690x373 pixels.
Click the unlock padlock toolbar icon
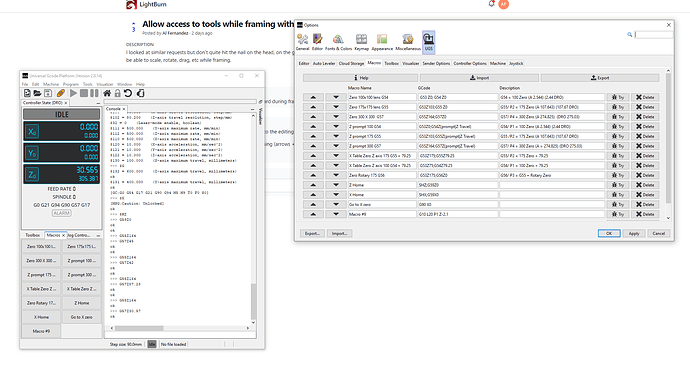pyautogui.click(x=117, y=93)
